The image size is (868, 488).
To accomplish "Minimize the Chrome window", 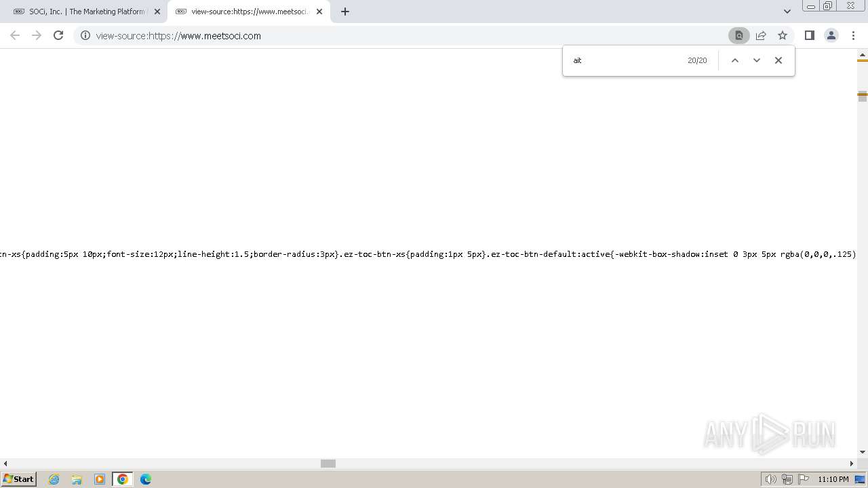I will [x=810, y=6].
